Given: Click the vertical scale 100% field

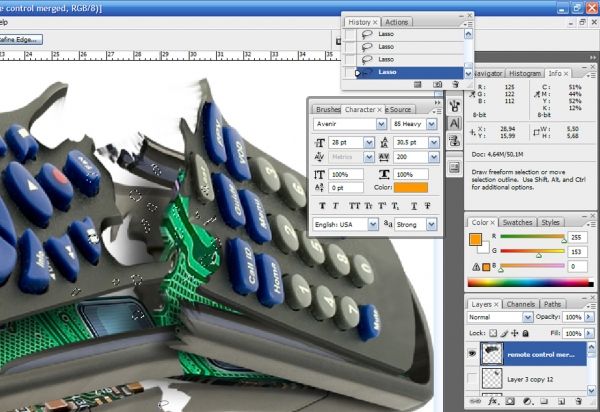Looking at the screenshot, I should pos(346,174).
